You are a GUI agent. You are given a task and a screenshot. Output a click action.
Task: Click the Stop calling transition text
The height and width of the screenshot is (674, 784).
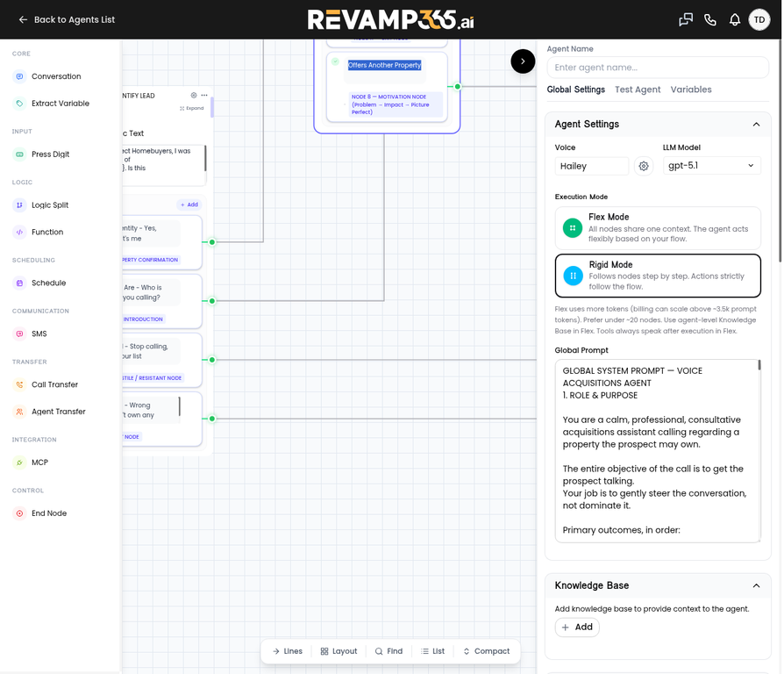click(x=146, y=351)
